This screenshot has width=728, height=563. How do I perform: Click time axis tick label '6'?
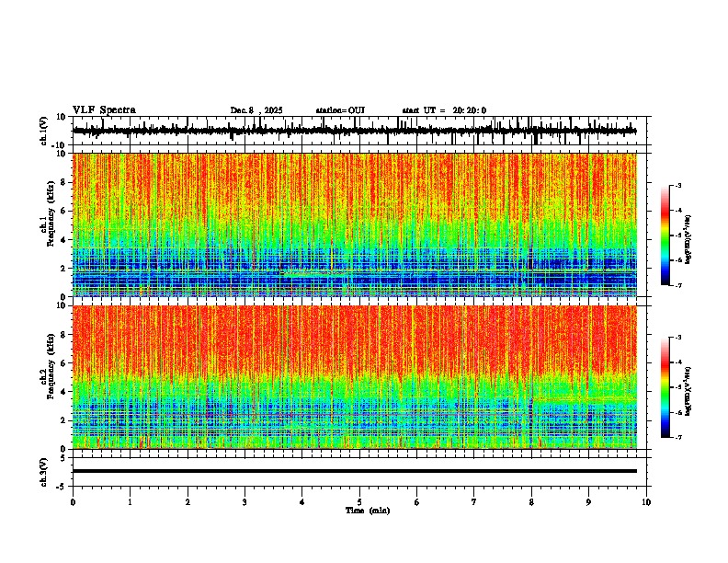coord(417,502)
